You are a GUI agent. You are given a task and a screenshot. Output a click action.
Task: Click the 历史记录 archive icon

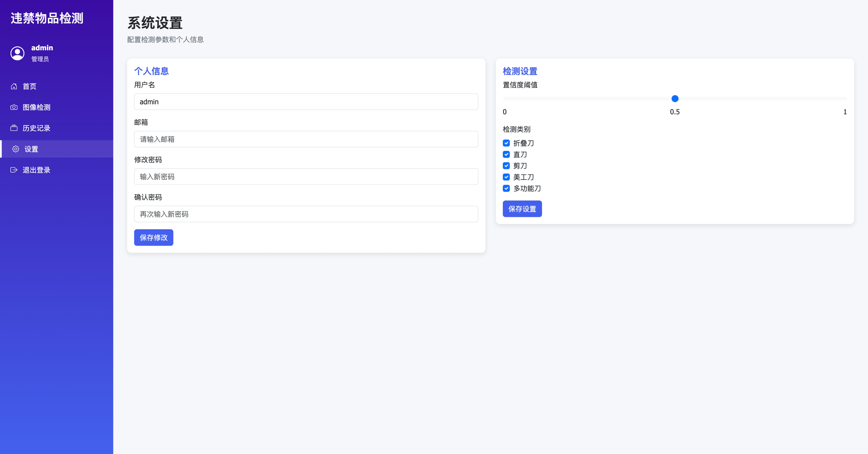coord(14,128)
